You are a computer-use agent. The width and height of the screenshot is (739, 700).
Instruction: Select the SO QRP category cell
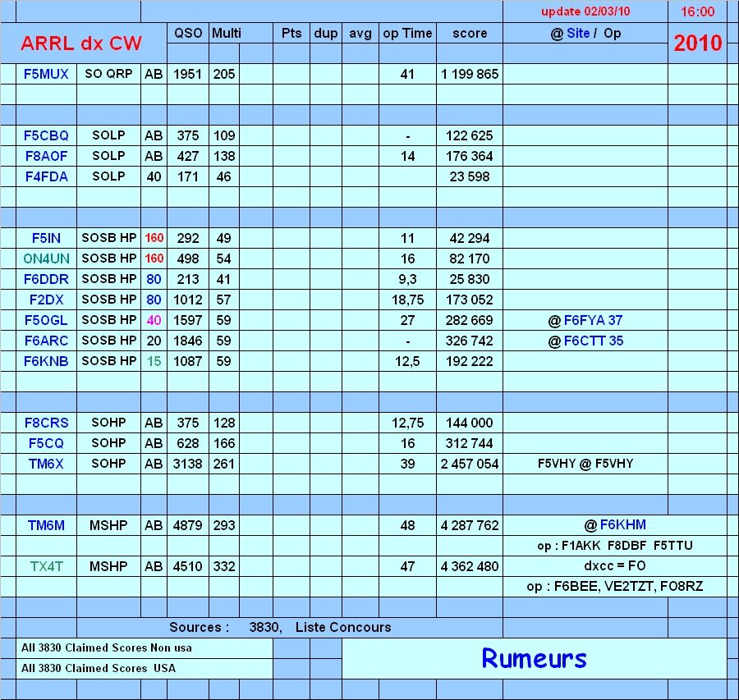(x=108, y=74)
